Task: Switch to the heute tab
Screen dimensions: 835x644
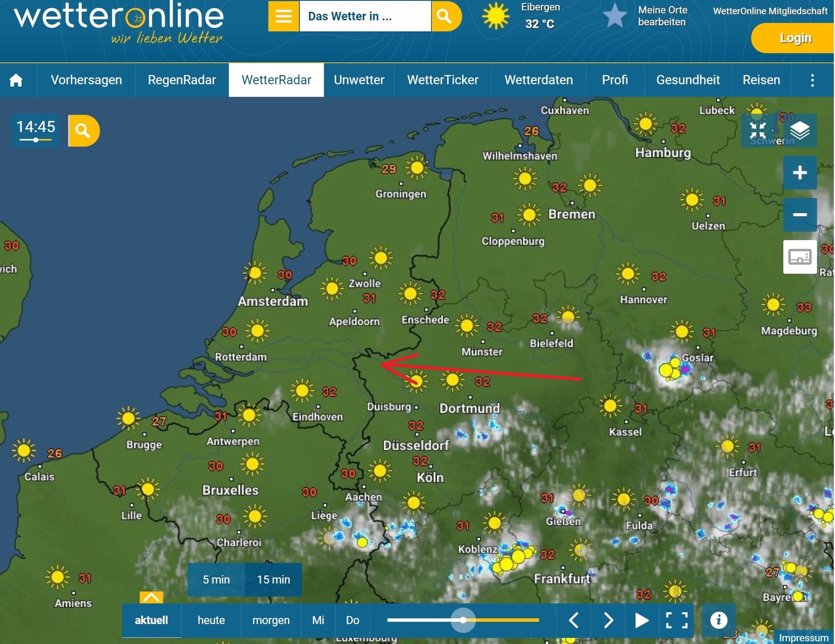Action: 211,620
